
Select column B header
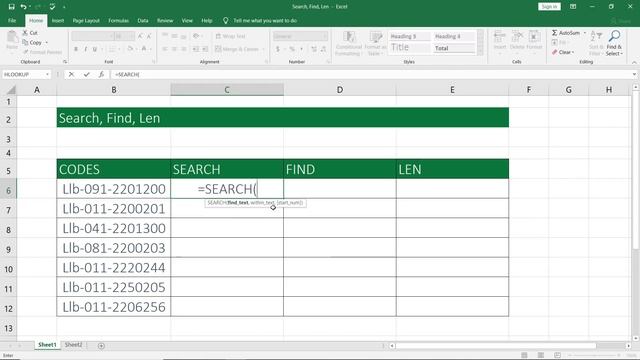pos(113,90)
